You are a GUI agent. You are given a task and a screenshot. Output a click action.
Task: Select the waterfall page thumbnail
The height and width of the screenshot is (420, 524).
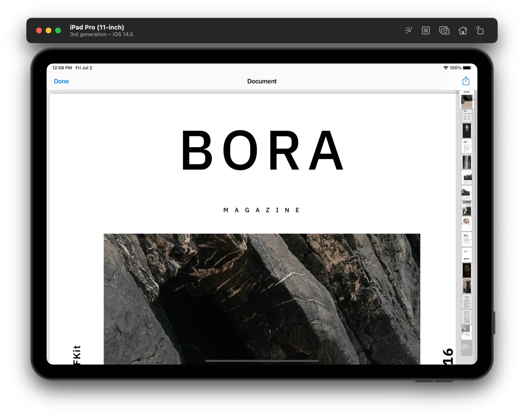pyautogui.click(x=466, y=162)
